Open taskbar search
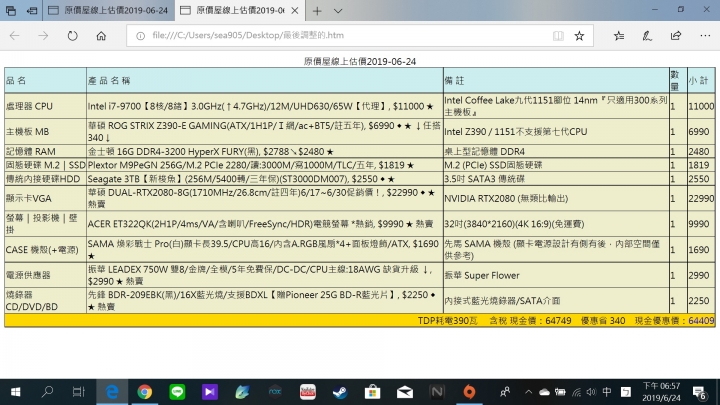The height and width of the screenshot is (405, 720). 47,392
